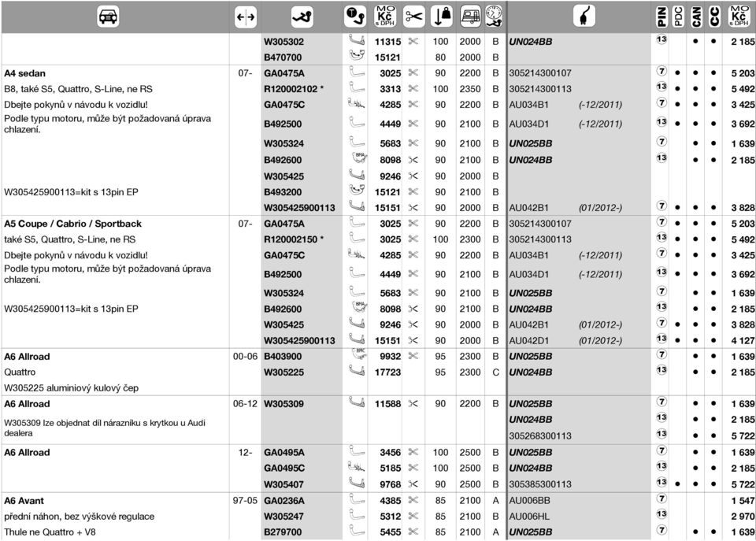Screen dimensions: 756x541
Task: Click "B8, také S5, Quattro, S-Line, ne RS"
Action: (78, 89)
